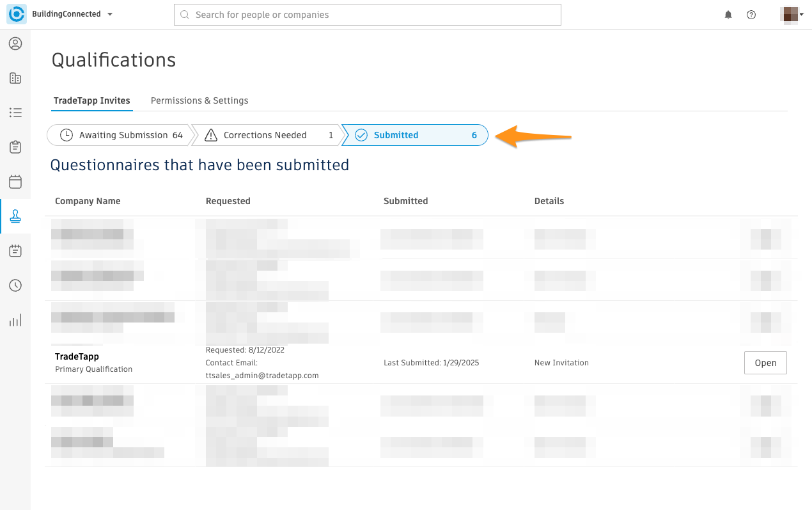Click the Company Name column header

tap(88, 201)
